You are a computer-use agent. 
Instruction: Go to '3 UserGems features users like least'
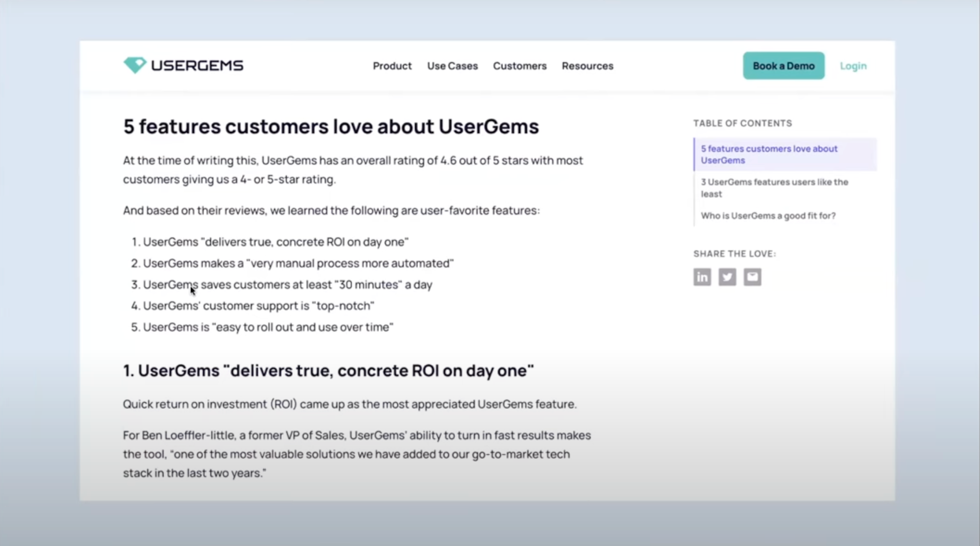[774, 188]
